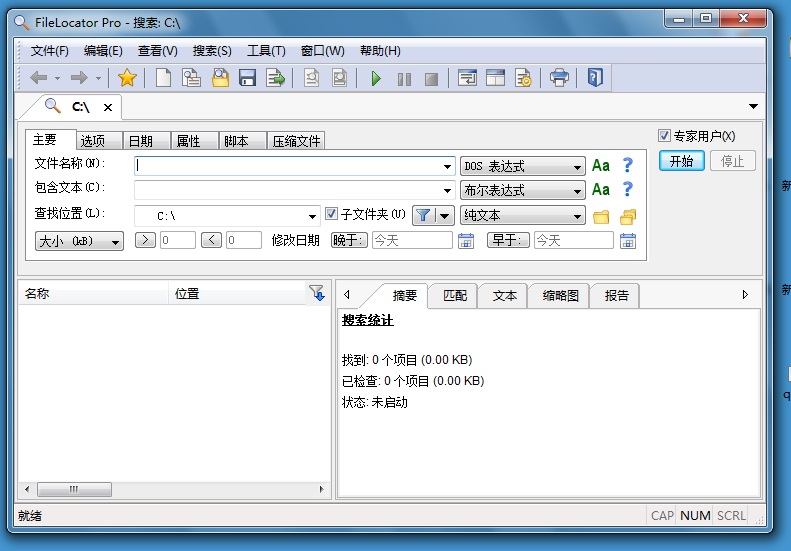Toggle case sensitivity Aa for file name
The height and width of the screenshot is (551, 791).
click(x=600, y=166)
